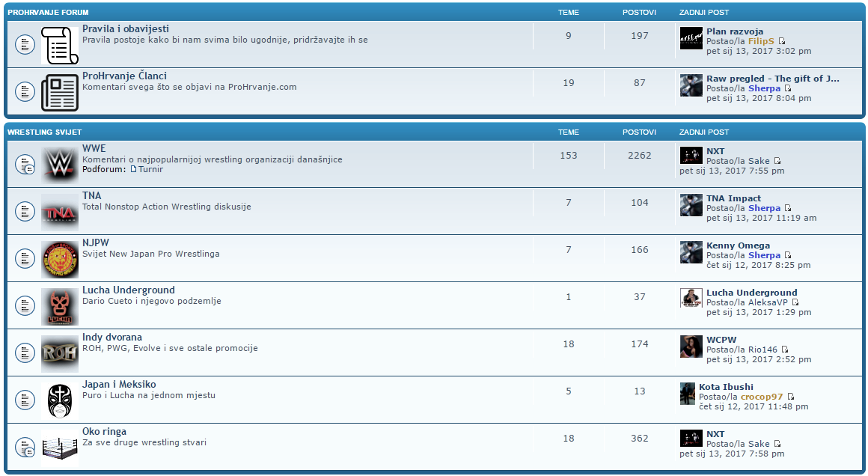868x476 pixels.
Task: Open the Turnir subforum page icon
Action: [x=133, y=169]
